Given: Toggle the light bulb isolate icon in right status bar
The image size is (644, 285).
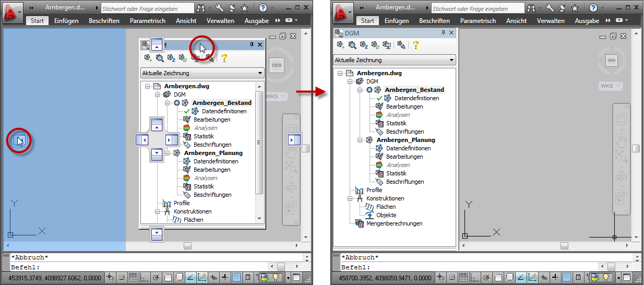Looking at the screenshot, I should (x=606, y=277).
